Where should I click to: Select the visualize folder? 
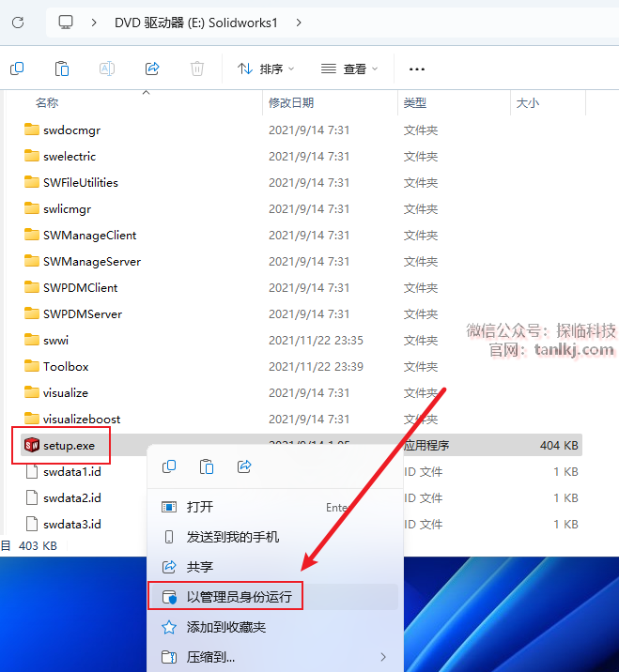pos(56,392)
